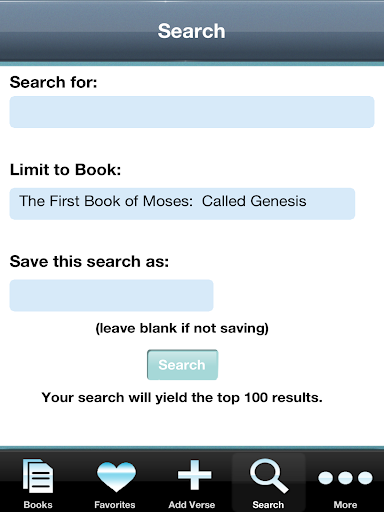Tap the Add Verse plus icon

[194, 475]
